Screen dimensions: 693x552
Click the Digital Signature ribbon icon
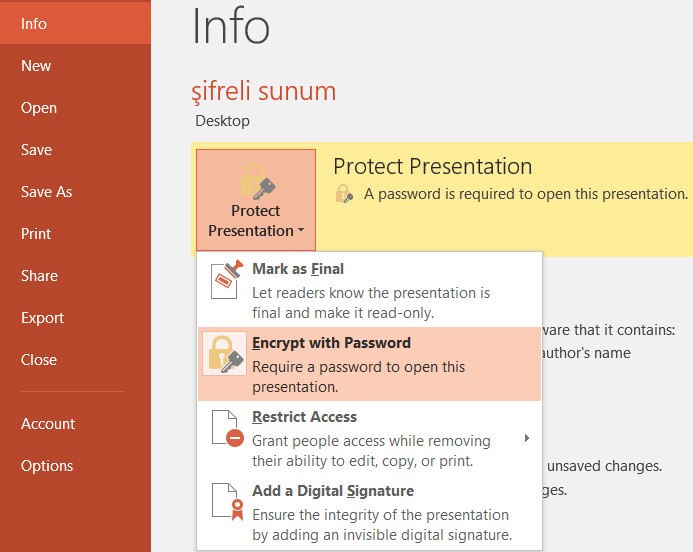point(228,502)
